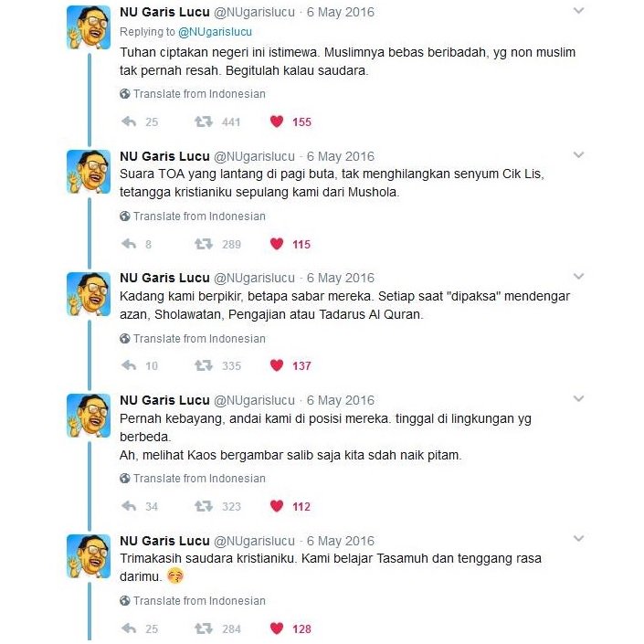The height and width of the screenshot is (644, 644).
Task: Reply to the tweet with 34 replies
Action: tap(129, 506)
